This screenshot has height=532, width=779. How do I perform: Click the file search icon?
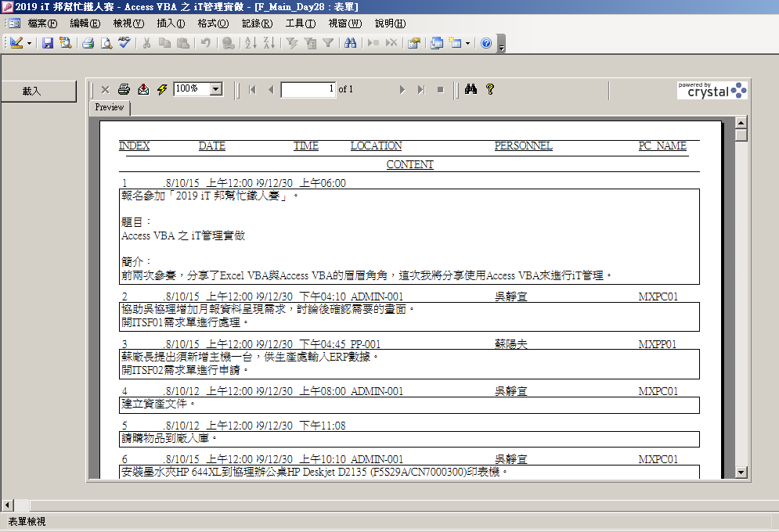click(x=66, y=43)
